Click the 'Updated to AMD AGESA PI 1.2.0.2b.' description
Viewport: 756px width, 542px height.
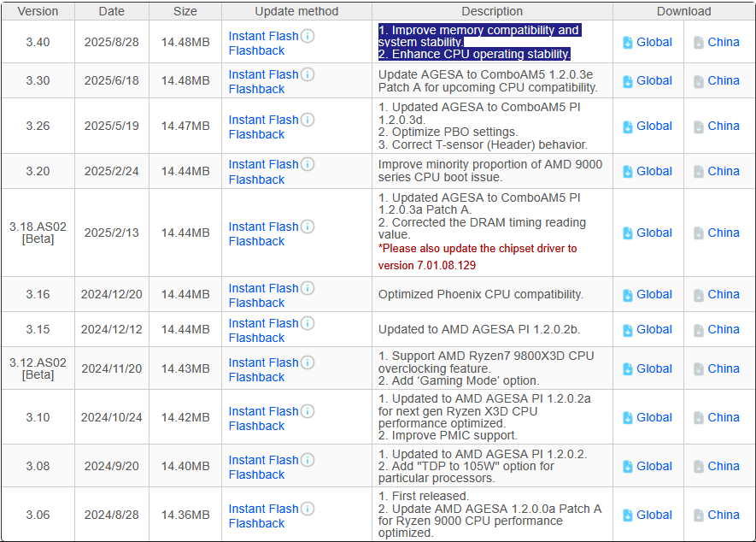(479, 329)
